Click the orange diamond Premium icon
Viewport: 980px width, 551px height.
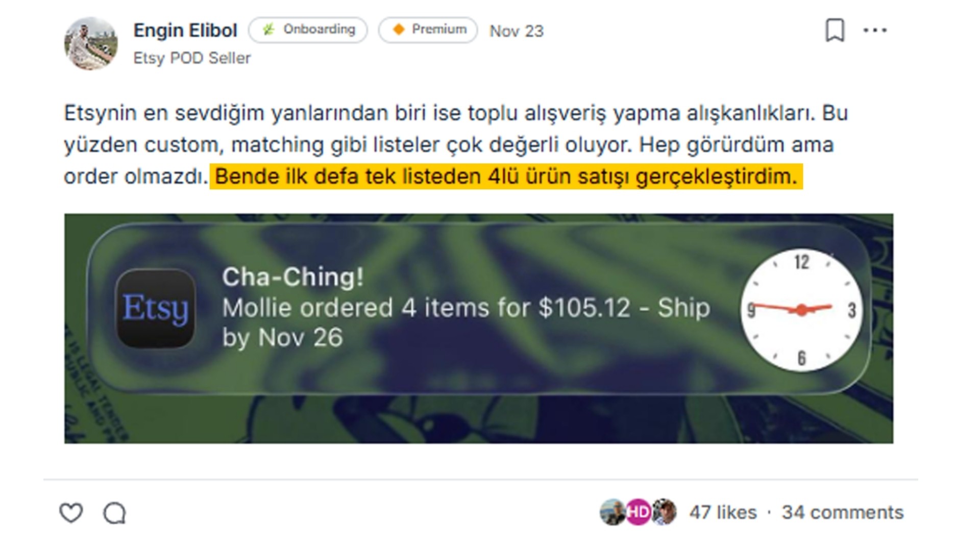pyautogui.click(x=399, y=30)
